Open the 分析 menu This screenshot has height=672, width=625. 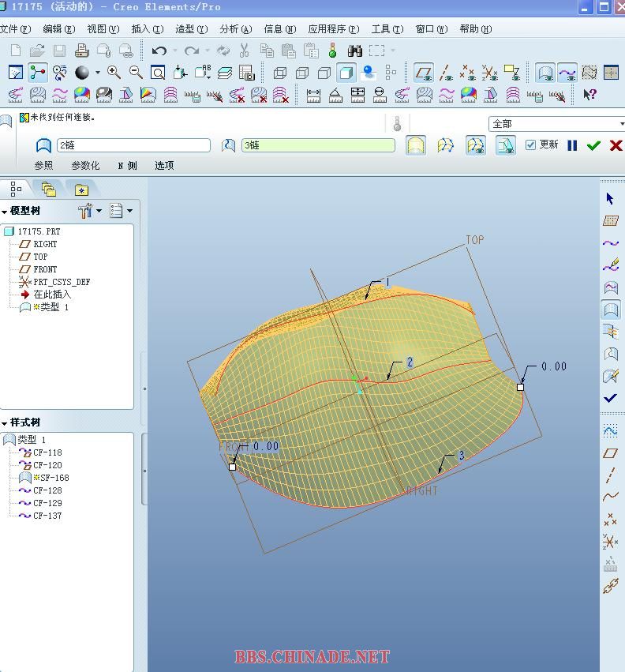pos(235,29)
